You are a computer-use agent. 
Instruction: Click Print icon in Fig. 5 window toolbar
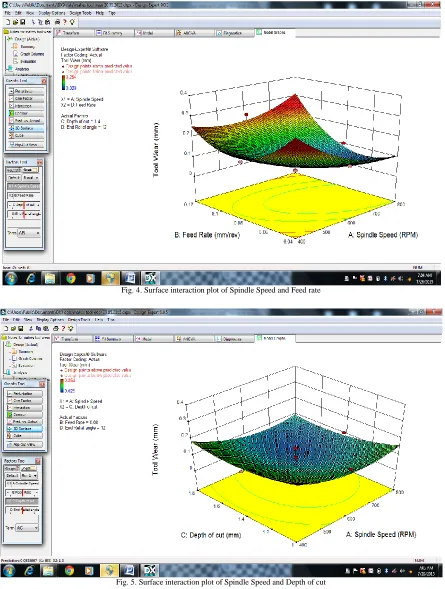tap(55, 328)
